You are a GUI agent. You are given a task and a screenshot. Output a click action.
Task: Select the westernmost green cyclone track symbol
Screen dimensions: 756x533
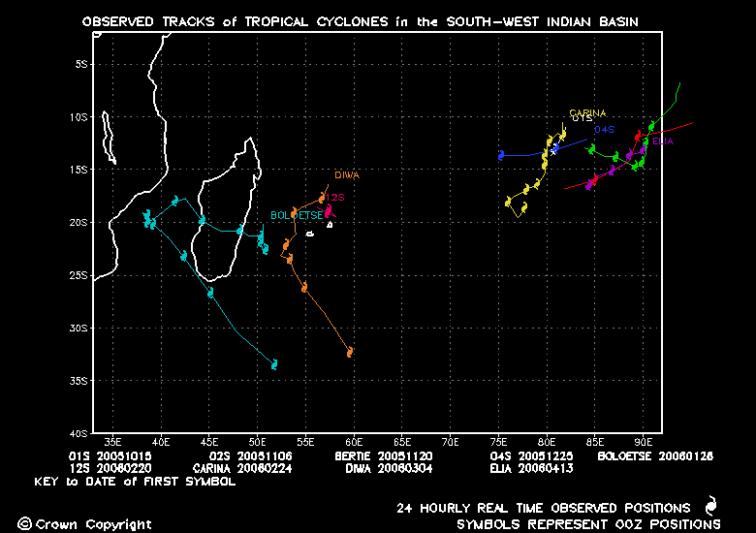pos(591,148)
